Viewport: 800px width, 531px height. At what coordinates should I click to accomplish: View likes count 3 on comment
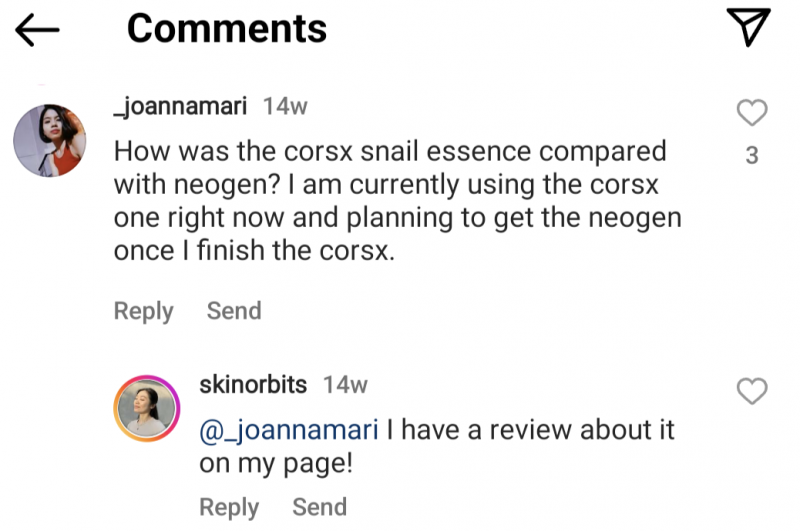point(752,155)
